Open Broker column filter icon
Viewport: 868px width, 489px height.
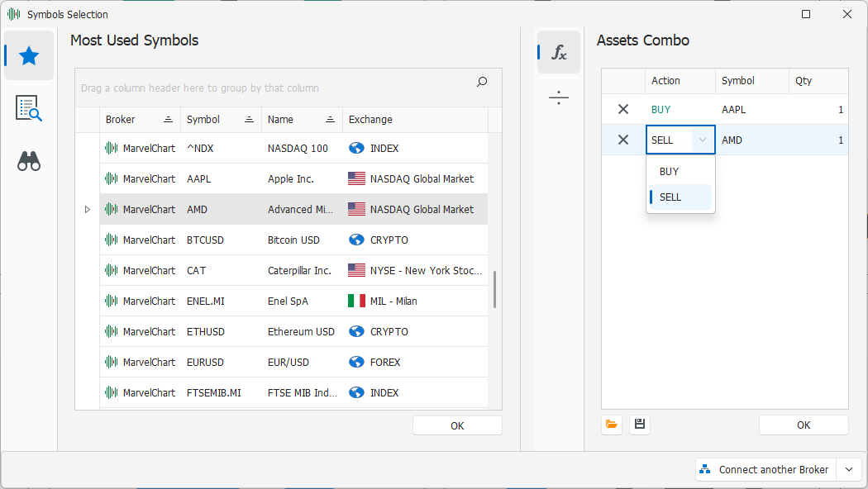pos(169,120)
